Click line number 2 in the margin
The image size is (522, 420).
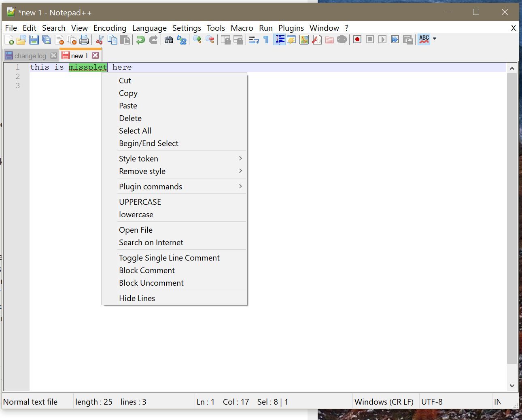[17, 76]
